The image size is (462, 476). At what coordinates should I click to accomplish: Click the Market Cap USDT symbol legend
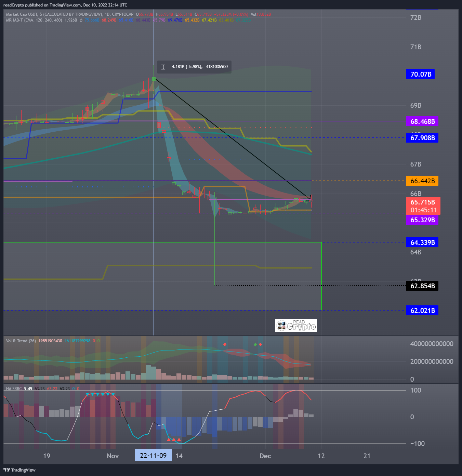point(70,14)
